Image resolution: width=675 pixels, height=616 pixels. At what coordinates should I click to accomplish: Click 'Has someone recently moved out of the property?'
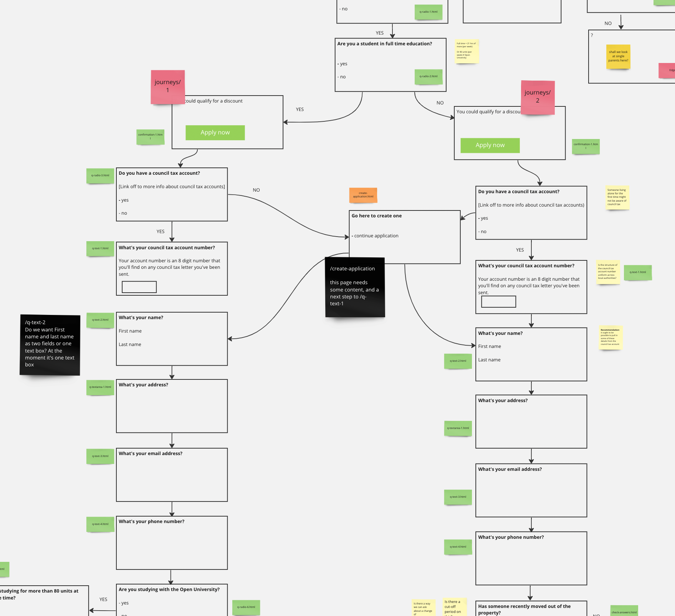click(524, 609)
